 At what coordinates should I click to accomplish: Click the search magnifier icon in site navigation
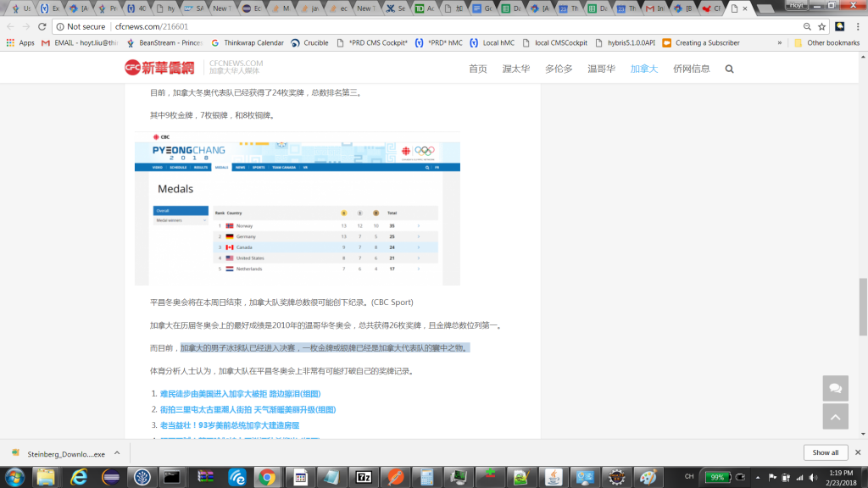click(729, 69)
